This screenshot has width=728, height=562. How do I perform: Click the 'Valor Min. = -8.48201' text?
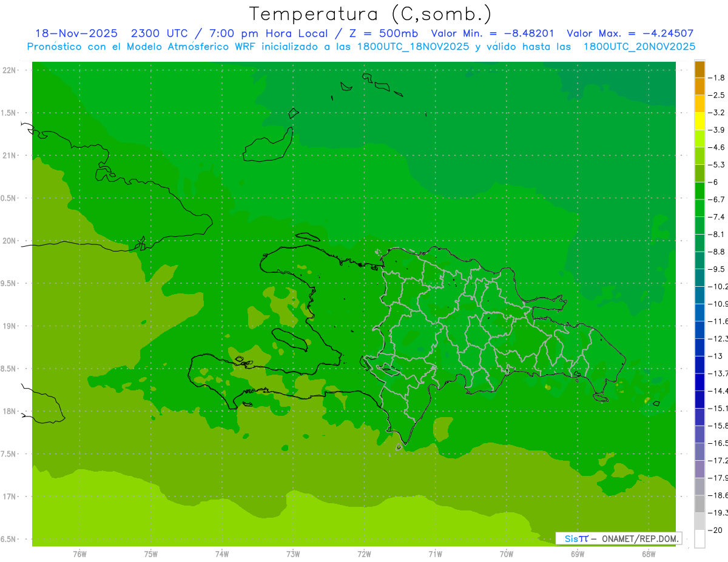click(492, 34)
